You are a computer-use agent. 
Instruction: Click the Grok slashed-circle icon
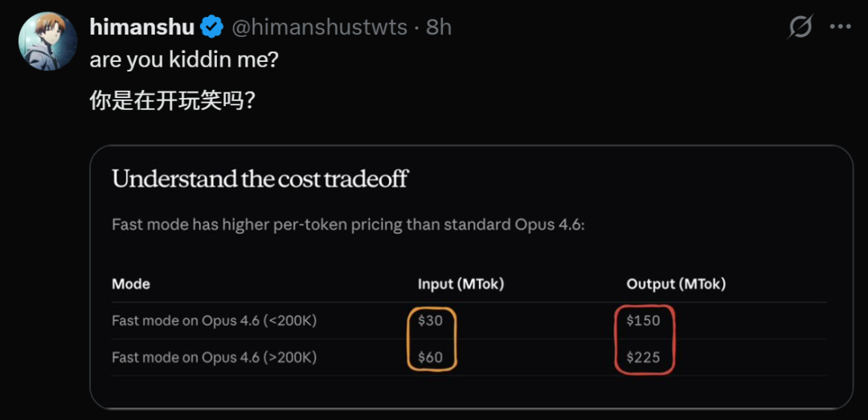[x=800, y=27]
